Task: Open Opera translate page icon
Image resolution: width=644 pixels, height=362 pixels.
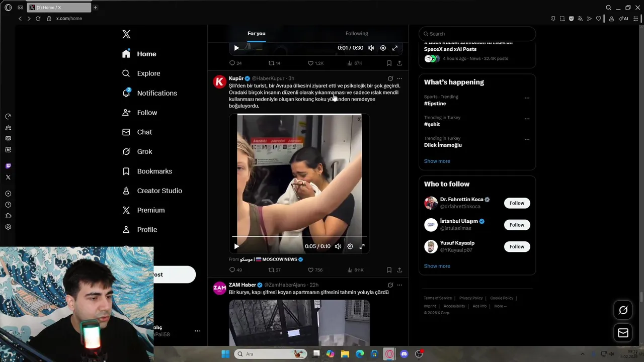Action: (x=580, y=19)
